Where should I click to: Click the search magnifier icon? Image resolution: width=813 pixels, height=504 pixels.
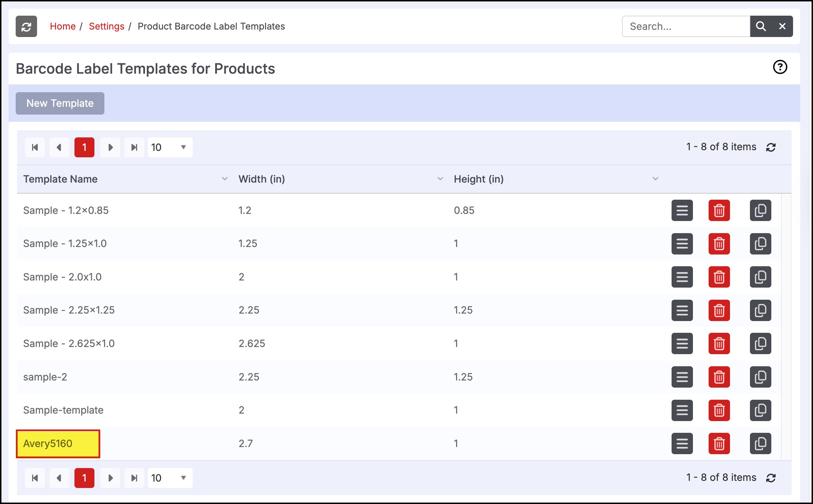[761, 26]
